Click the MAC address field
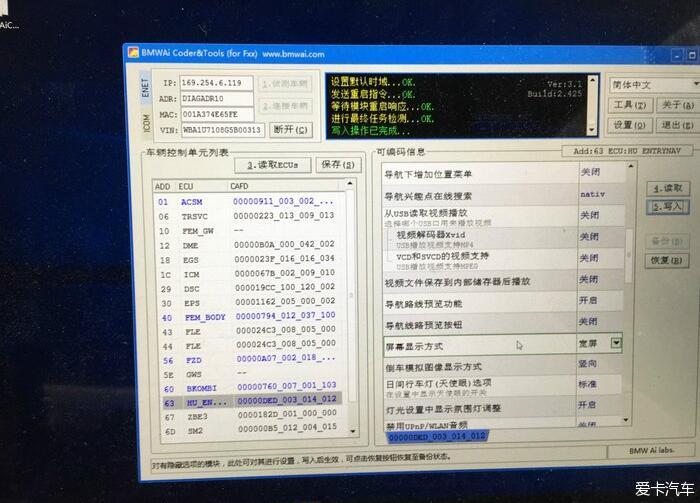Screen dimensions: 700x503 click(217, 114)
